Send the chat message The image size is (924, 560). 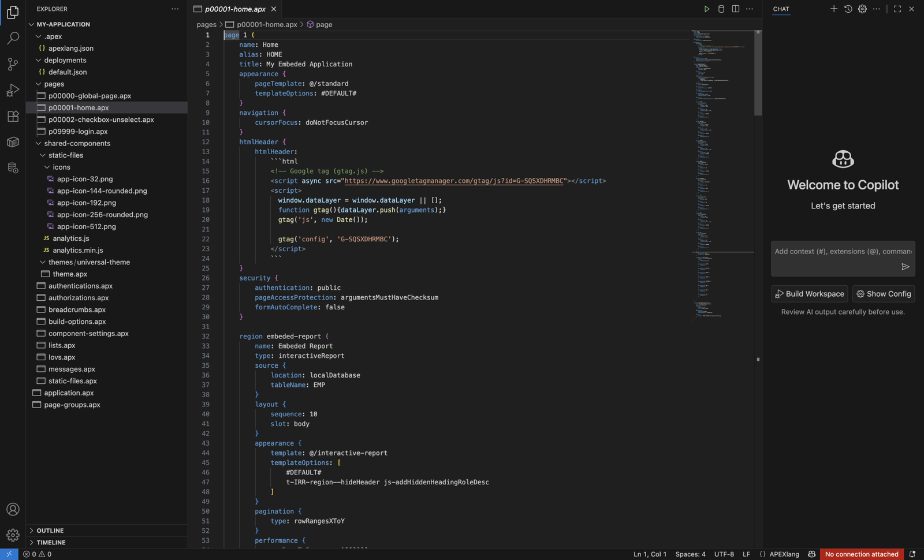[x=905, y=267]
